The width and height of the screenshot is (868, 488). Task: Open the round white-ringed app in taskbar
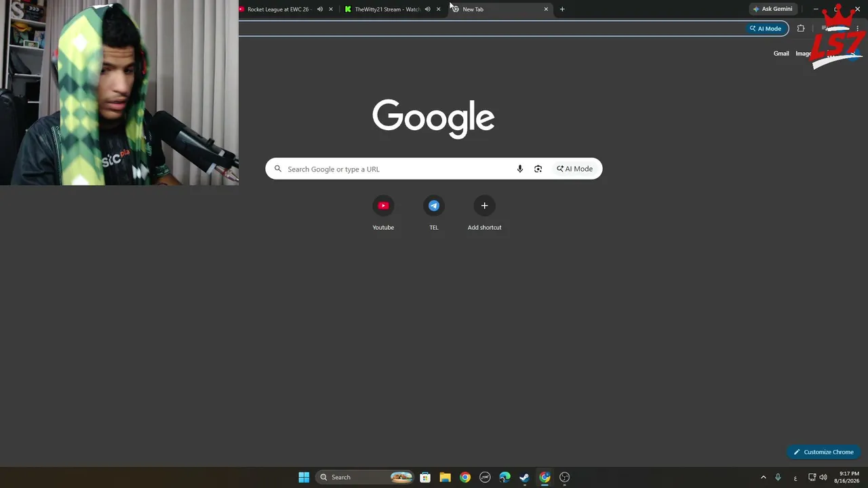485,477
